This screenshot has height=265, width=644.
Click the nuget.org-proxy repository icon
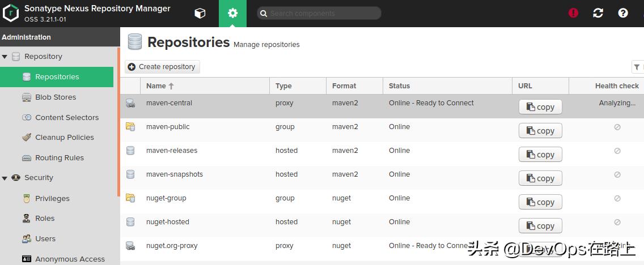tap(130, 246)
